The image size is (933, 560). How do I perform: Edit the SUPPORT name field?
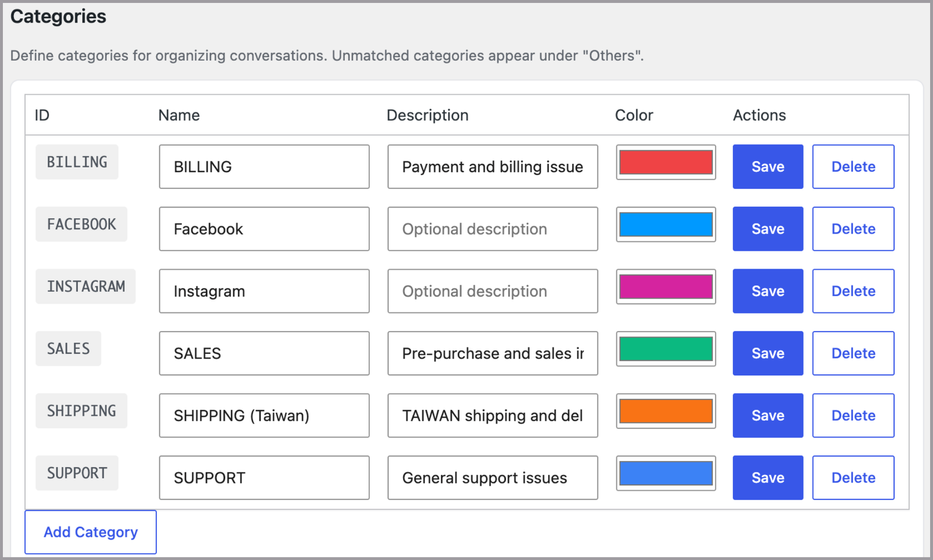(264, 478)
